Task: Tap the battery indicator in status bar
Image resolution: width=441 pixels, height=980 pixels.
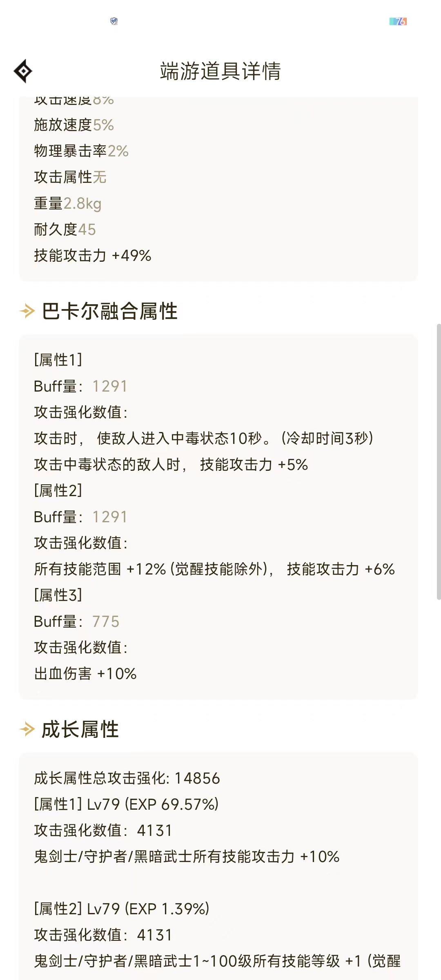Action: coord(398,21)
